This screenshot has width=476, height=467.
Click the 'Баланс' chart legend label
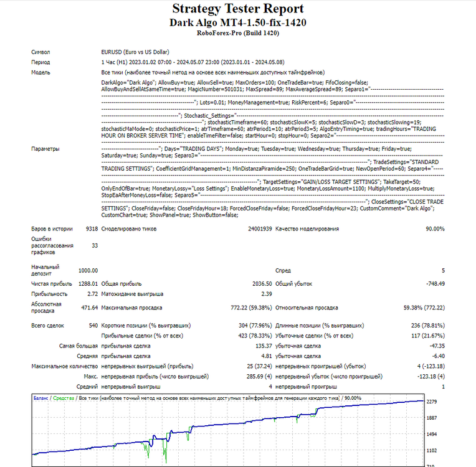(x=40, y=398)
